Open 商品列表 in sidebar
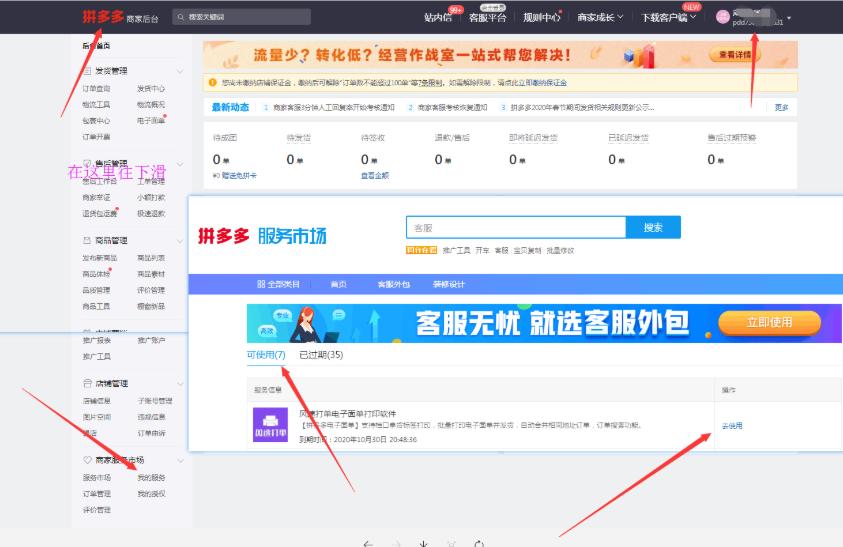843x547 pixels. (x=151, y=258)
